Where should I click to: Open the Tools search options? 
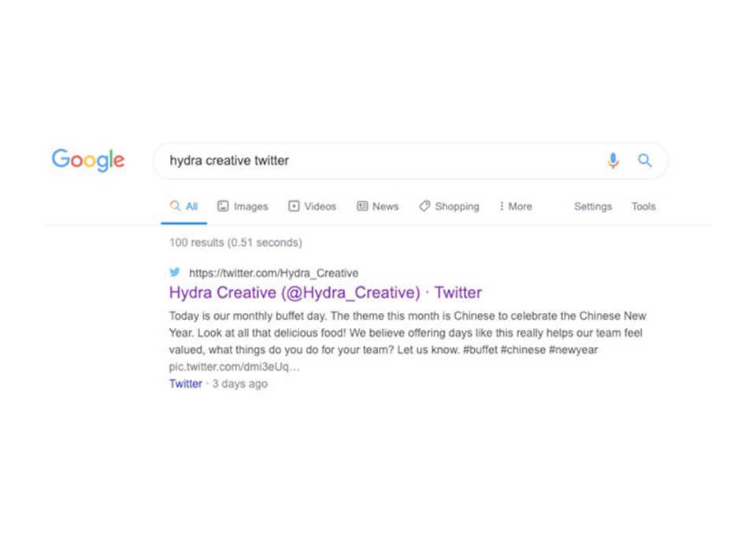pyautogui.click(x=643, y=207)
